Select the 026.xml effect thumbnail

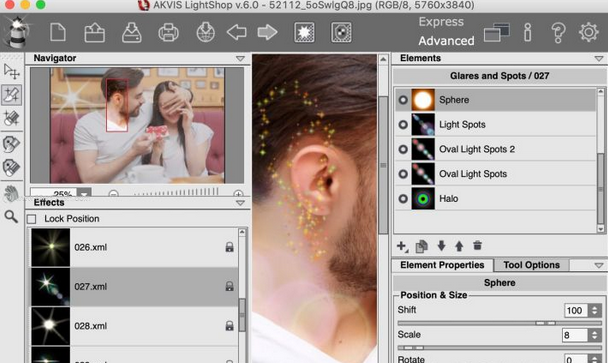[x=50, y=247]
